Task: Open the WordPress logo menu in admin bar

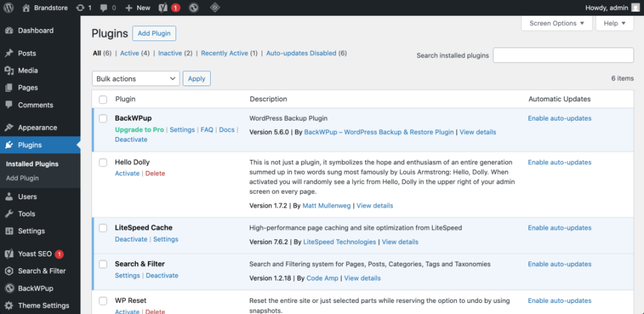Action: (x=8, y=7)
